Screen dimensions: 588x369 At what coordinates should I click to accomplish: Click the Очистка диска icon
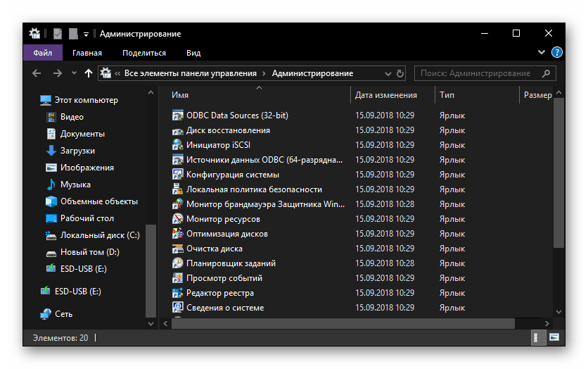point(178,249)
